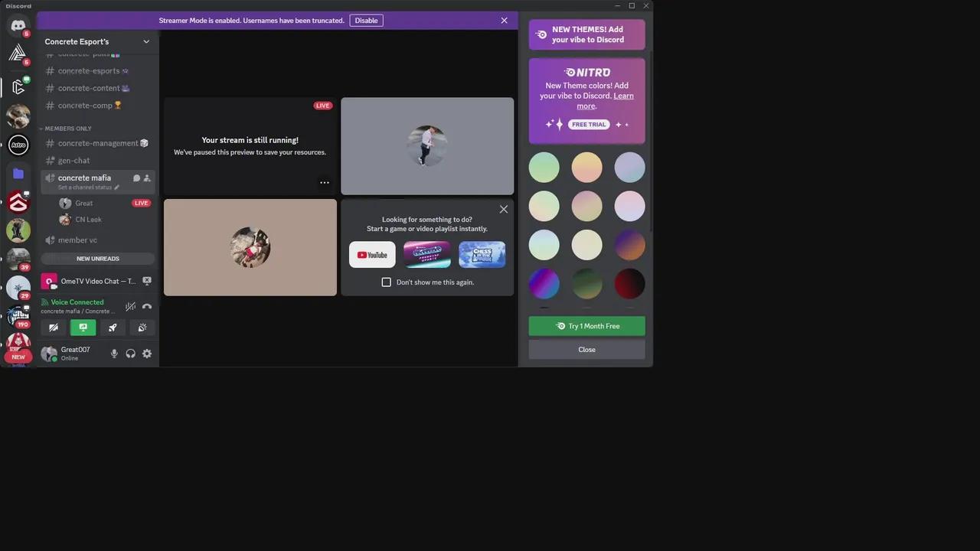This screenshot has width=980, height=551.
Task: Click the NEW server notifications pill
Action: [18, 357]
